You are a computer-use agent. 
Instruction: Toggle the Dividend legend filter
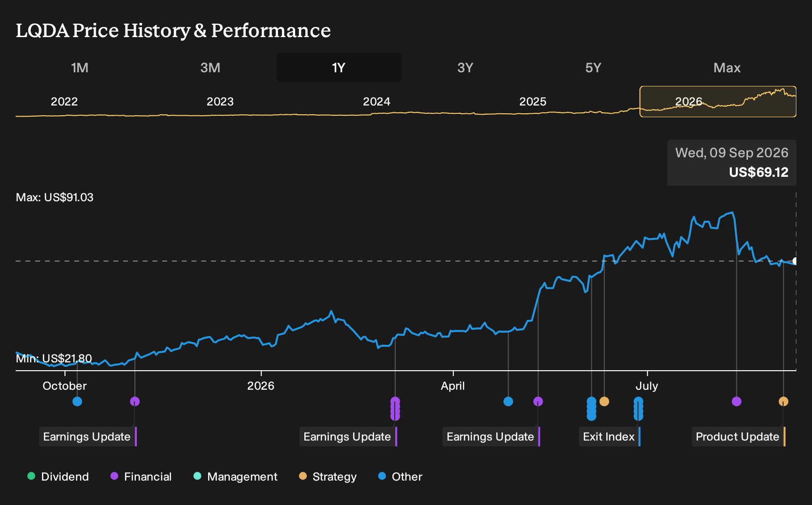click(58, 477)
